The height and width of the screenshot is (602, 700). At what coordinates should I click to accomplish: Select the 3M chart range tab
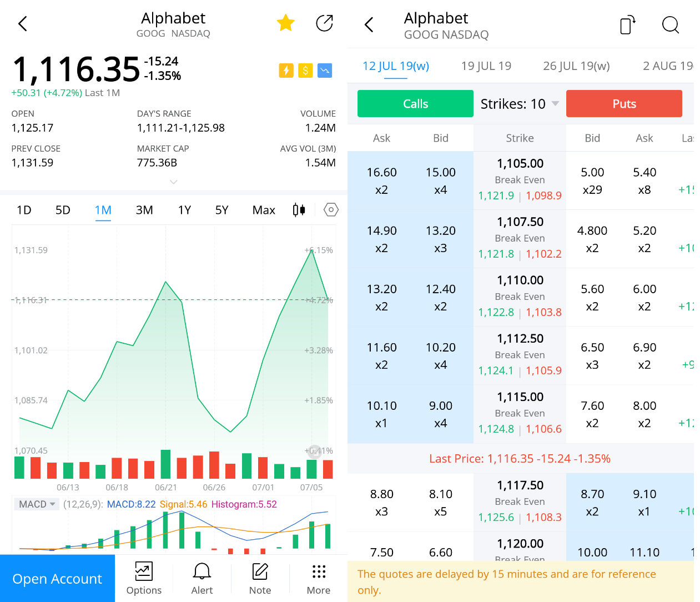[144, 210]
